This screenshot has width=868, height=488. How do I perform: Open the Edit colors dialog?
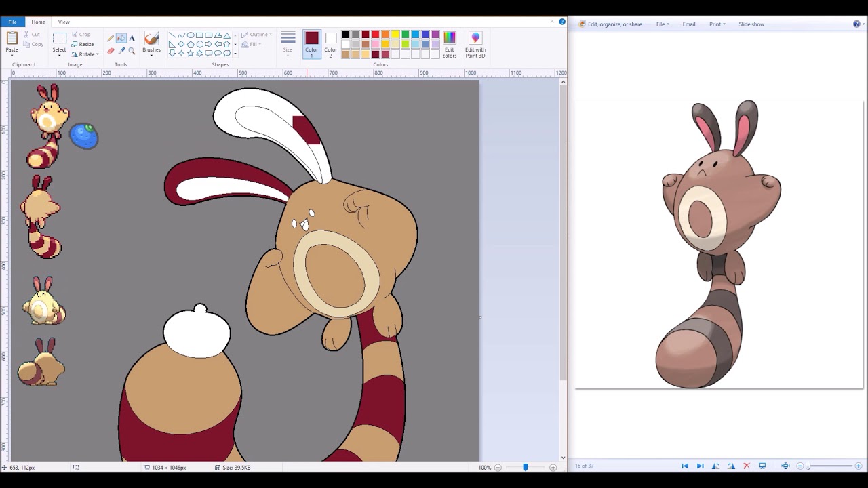click(x=450, y=45)
